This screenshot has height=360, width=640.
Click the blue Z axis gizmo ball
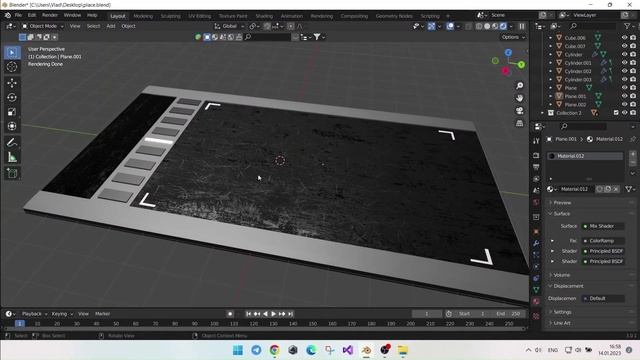point(508,53)
